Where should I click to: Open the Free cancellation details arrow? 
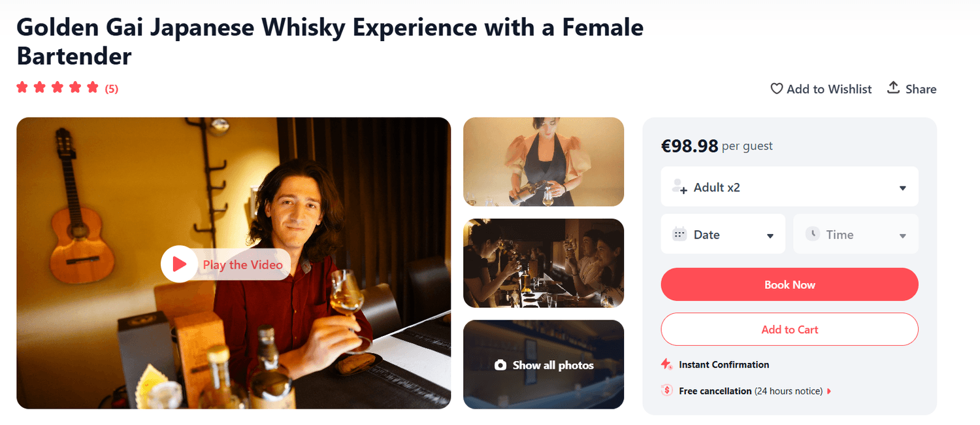[829, 391]
